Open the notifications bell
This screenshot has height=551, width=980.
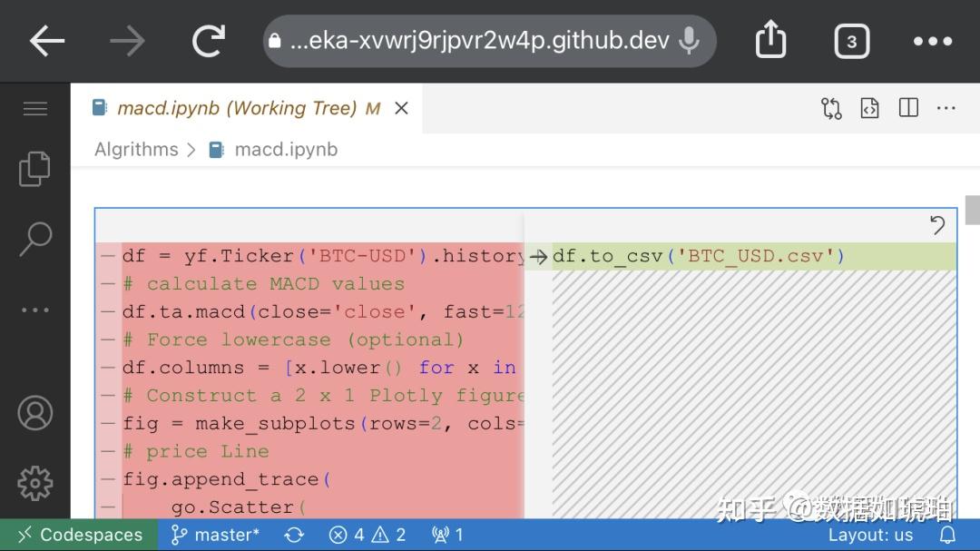(947, 535)
